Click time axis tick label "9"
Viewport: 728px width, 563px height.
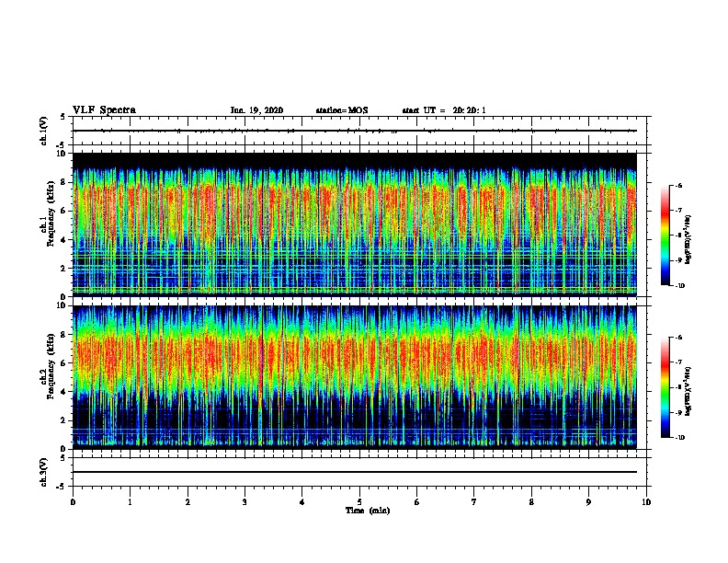tap(588, 502)
